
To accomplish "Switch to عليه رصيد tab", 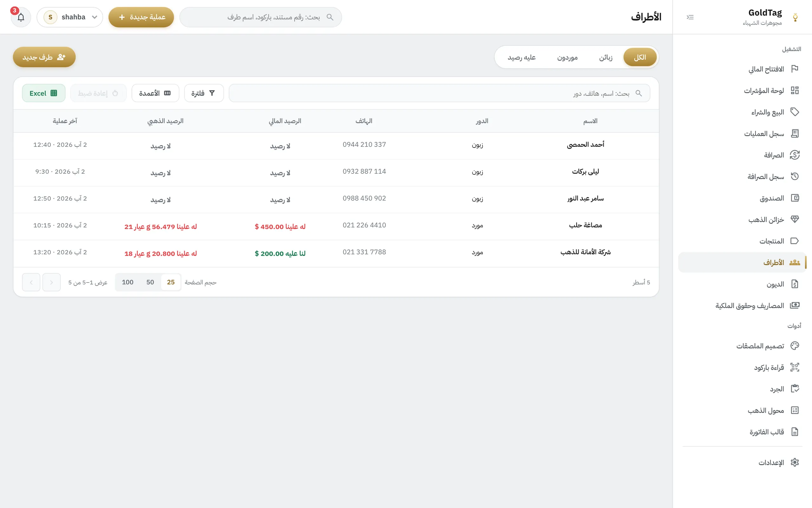I will [522, 57].
